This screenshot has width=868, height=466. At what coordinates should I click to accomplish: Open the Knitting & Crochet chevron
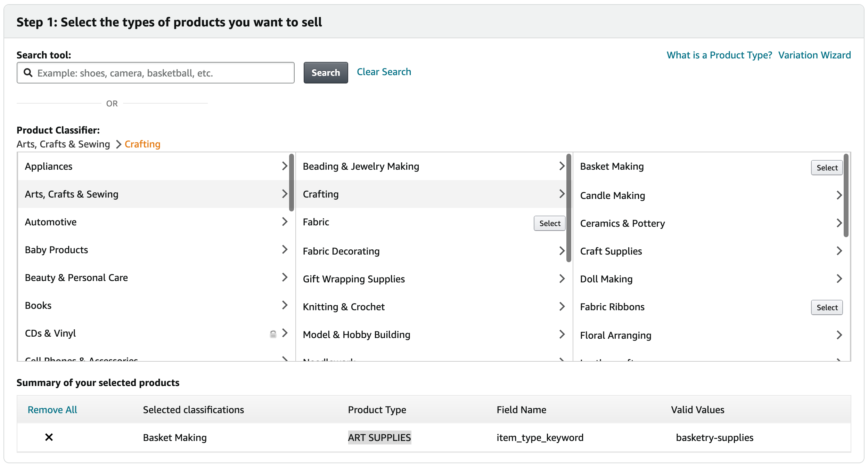click(x=562, y=306)
